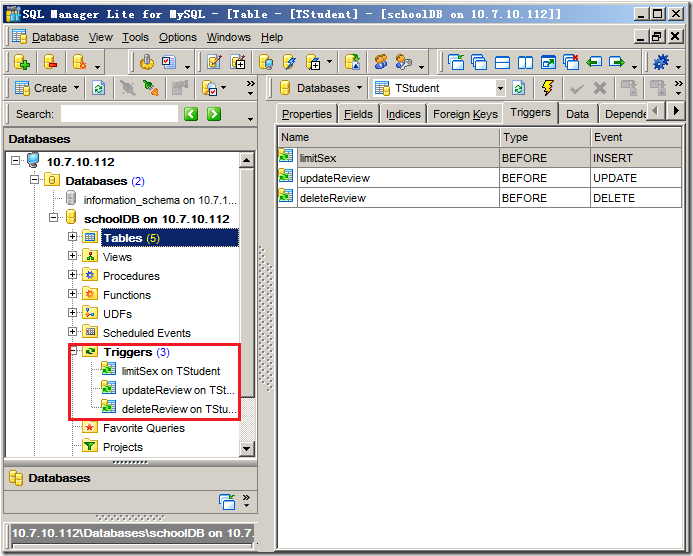The image size is (693, 556).
Task: Click the Tile Horizontally windows icon
Action: coord(502,62)
